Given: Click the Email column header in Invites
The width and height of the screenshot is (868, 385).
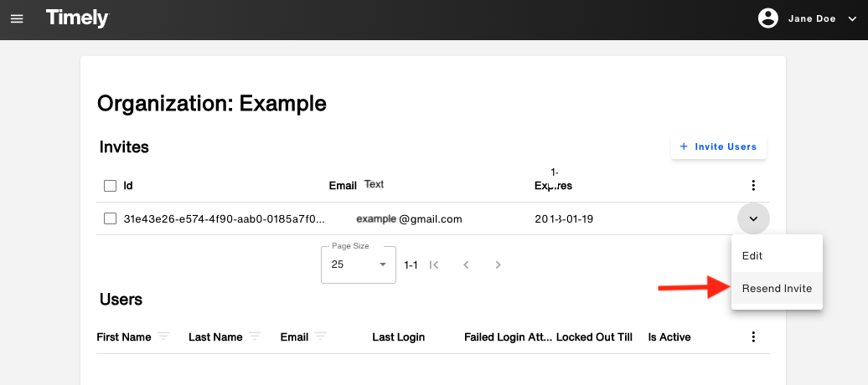Looking at the screenshot, I should point(343,186).
